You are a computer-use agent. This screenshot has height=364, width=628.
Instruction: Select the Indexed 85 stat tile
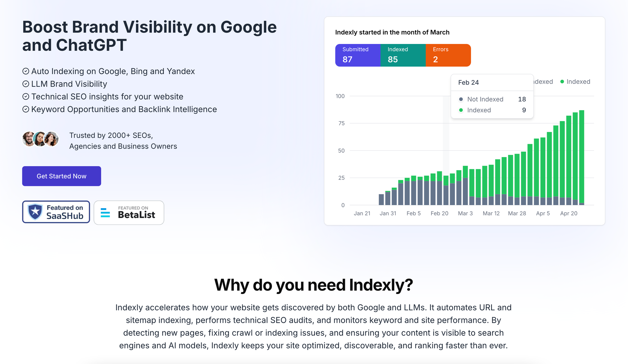[x=403, y=55]
